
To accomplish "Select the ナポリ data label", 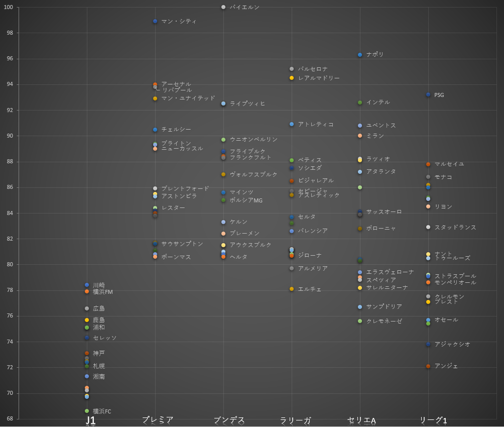I will pyautogui.click(x=375, y=54).
